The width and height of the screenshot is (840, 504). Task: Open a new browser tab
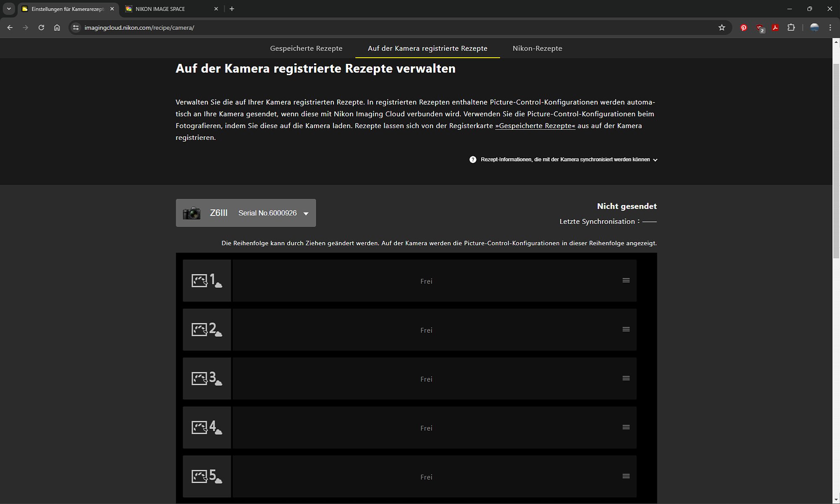point(232,9)
